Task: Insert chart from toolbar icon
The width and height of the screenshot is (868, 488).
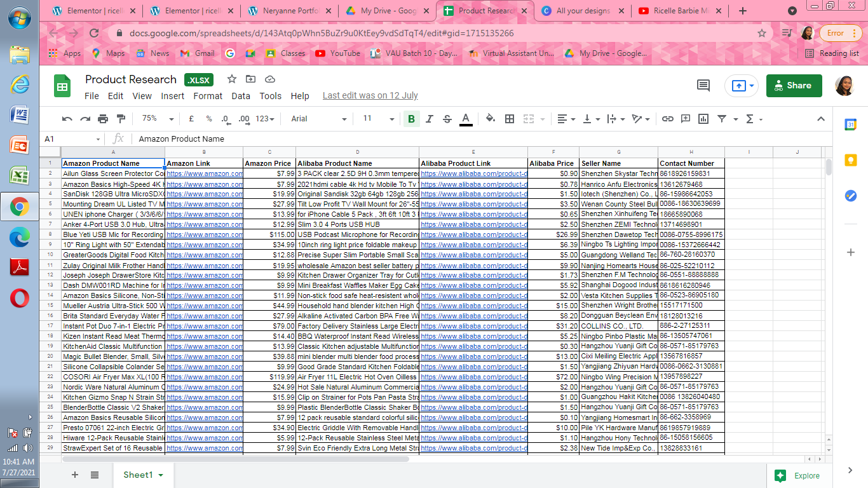Action: (x=703, y=119)
